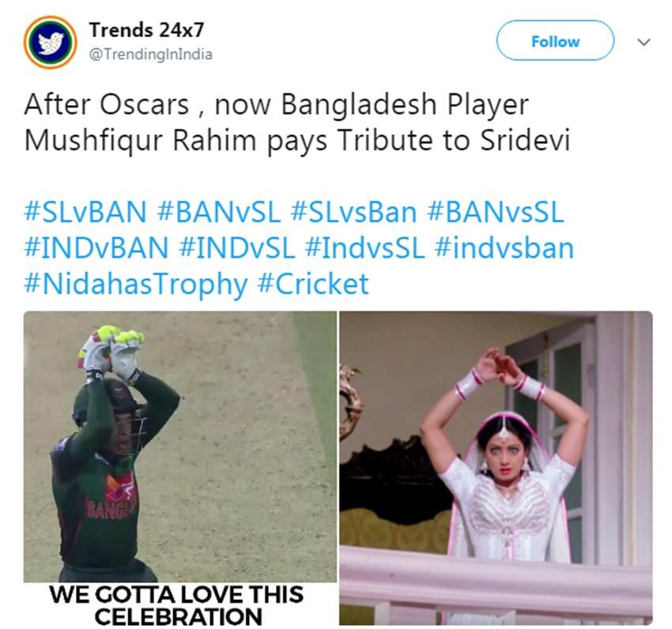Open the #SLvBAN hashtag
This screenshot has height=629, width=672.
(85, 212)
